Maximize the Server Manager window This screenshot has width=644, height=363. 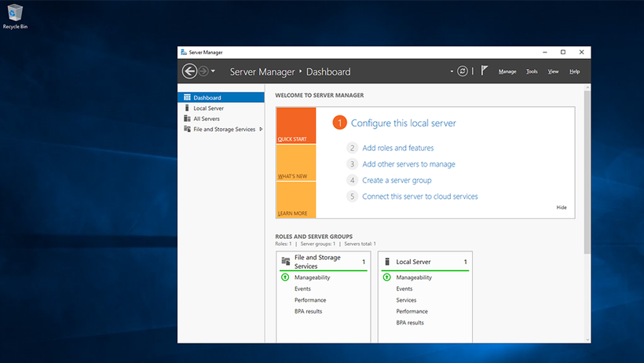click(563, 52)
